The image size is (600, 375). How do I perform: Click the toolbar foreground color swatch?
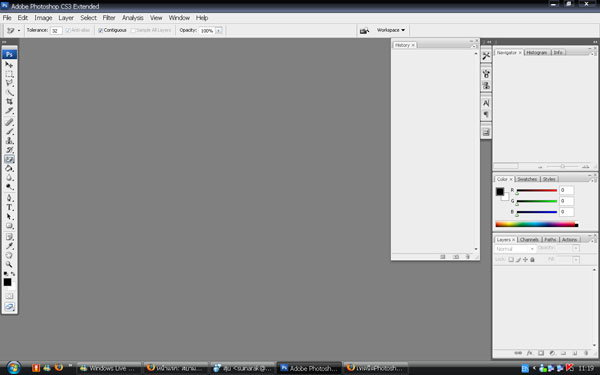click(x=7, y=282)
